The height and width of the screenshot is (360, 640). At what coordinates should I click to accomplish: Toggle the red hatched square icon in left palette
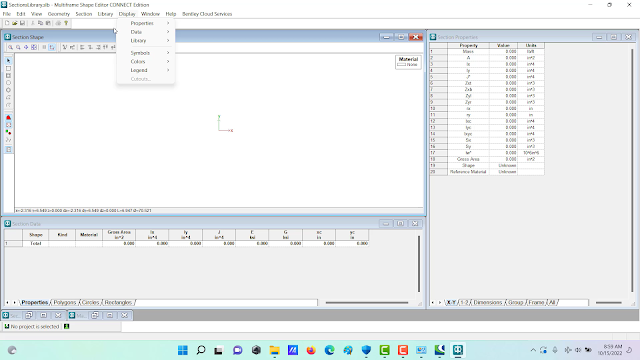9,125
